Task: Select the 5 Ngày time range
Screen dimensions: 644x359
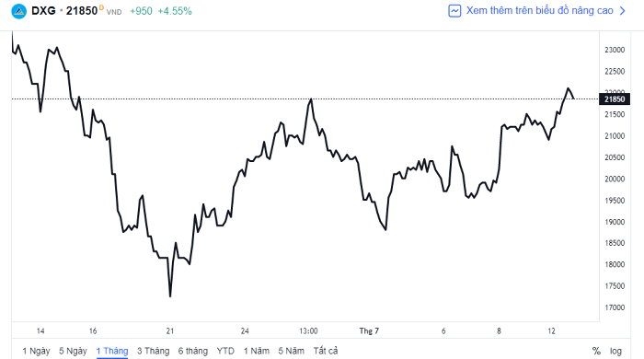Action: tap(73, 351)
